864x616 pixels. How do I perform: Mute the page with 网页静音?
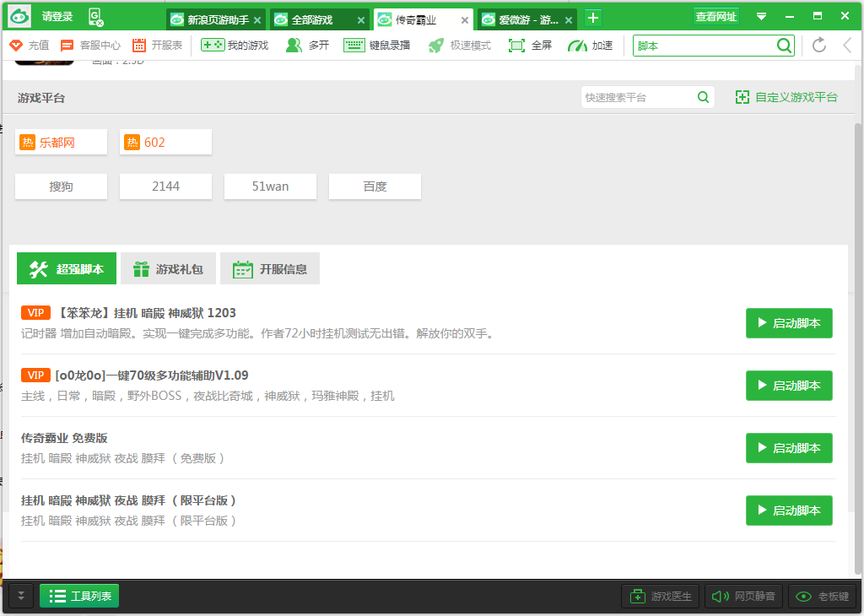[x=743, y=596]
